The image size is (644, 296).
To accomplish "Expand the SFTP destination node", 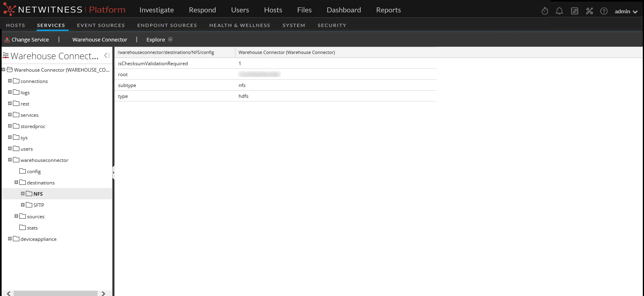I will pyautogui.click(x=23, y=205).
